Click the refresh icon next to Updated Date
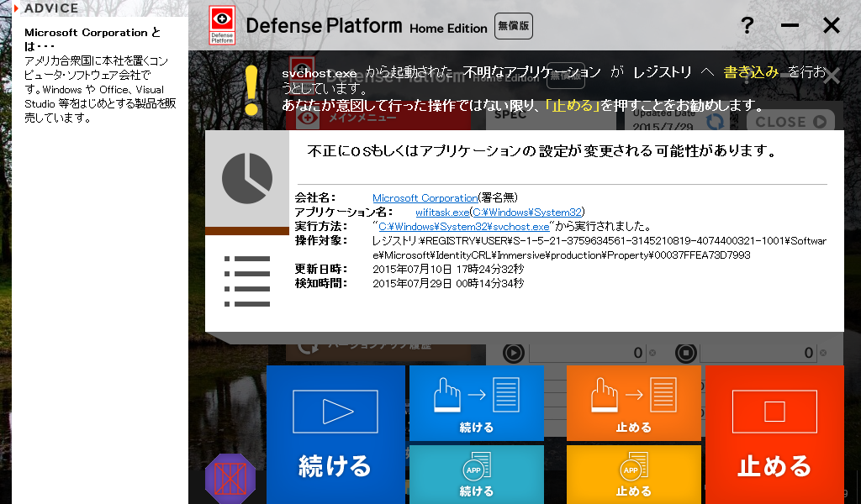Screen dimensions: 861x504 click(x=715, y=122)
